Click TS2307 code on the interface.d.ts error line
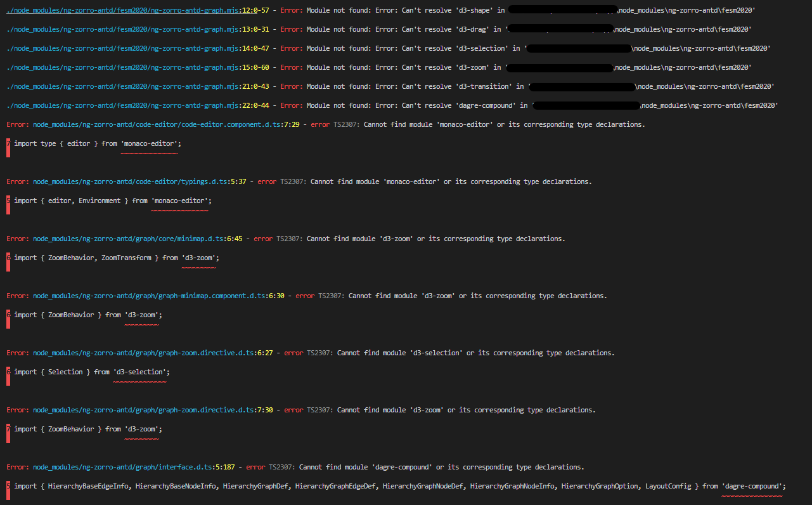Viewport: 812px width, 505px height. click(x=282, y=467)
